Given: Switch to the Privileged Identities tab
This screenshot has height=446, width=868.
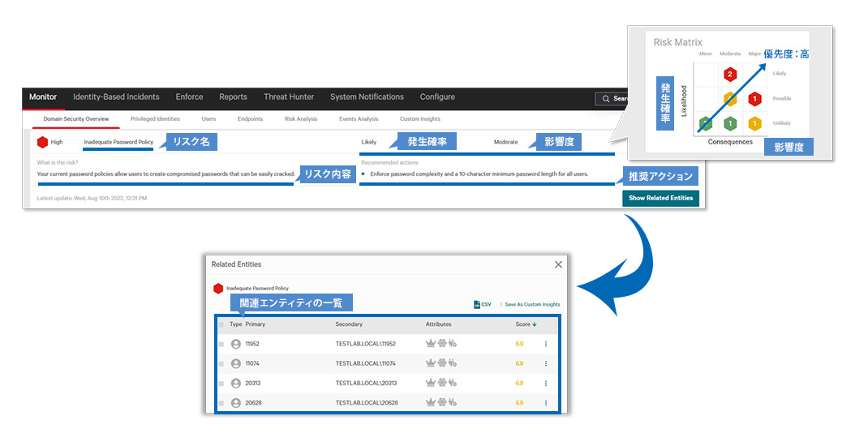Looking at the screenshot, I should [x=155, y=119].
